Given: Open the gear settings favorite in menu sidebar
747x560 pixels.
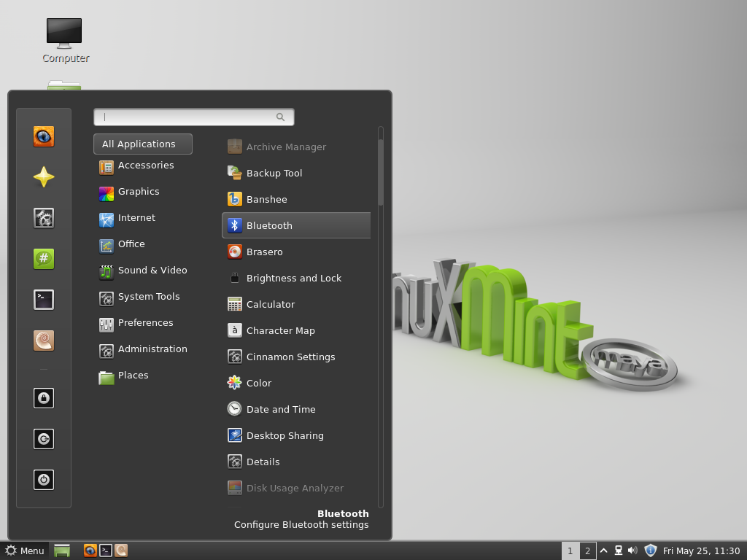Looking at the screenshot, I should click(x=43, y=218).
